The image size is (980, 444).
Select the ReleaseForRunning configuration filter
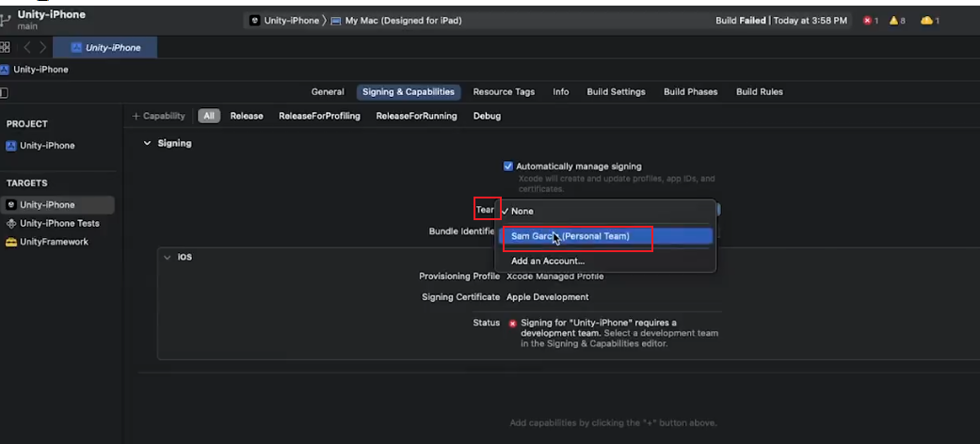click(x=416, y=116)
